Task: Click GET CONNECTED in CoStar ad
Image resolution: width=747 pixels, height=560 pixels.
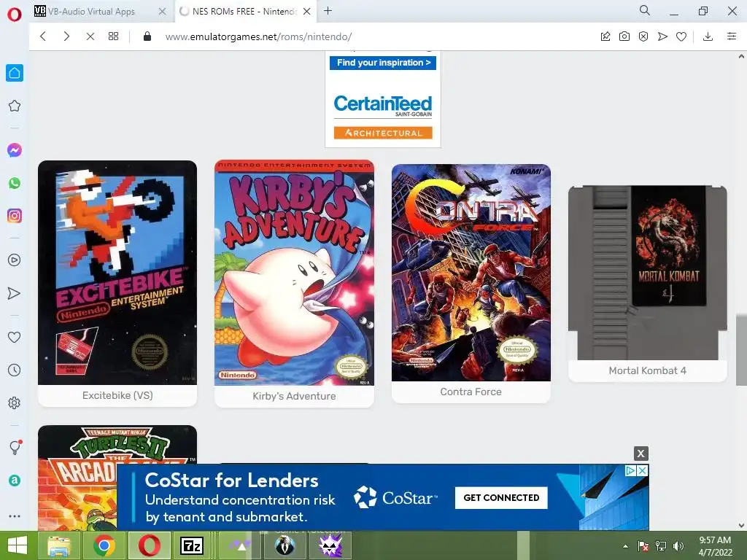Action: (x=501, y=497)
